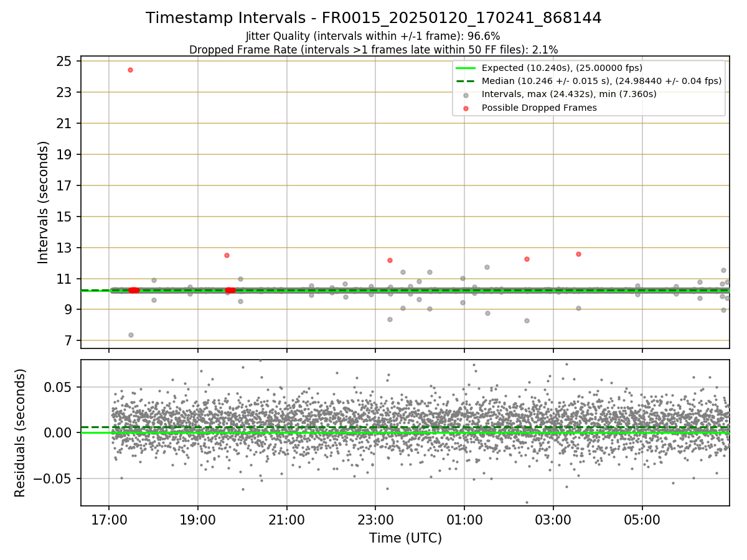Click the 'Jitter Quality' subtitle line showing 96.6%
The height and width of the screenshot is (560, 747).
[x=374, y=37]
